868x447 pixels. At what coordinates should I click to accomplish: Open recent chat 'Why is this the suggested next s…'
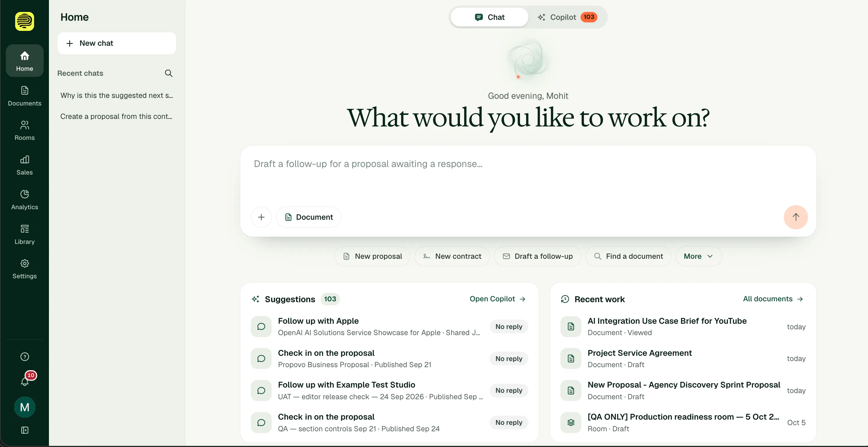(117, 95)
